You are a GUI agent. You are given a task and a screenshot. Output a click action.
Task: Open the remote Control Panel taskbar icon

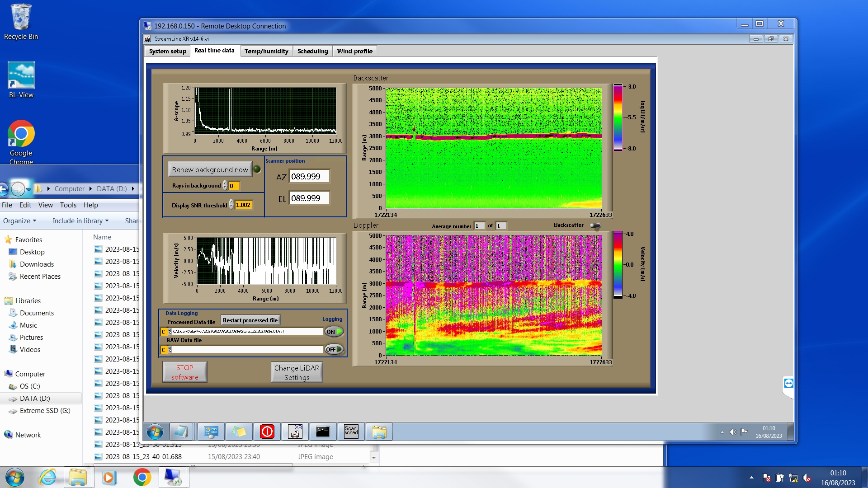211,432
